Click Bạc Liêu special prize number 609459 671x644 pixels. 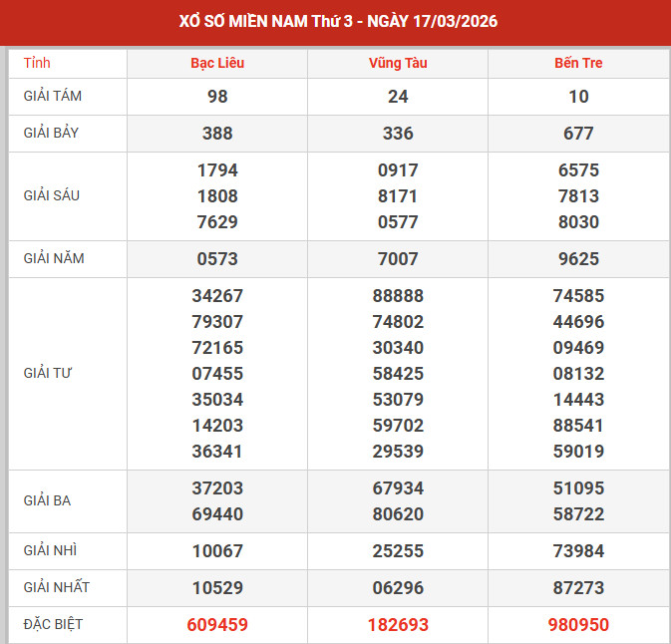[217, 625]
